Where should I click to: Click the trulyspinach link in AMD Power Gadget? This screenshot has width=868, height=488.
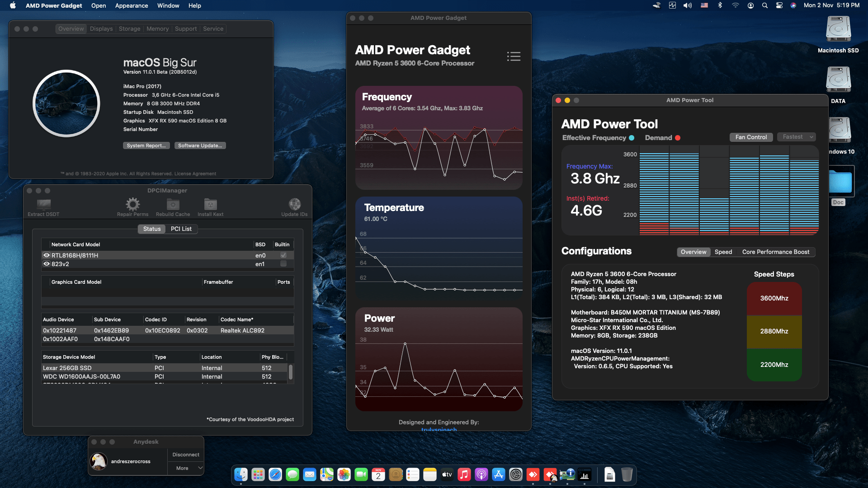coord(439,429)
